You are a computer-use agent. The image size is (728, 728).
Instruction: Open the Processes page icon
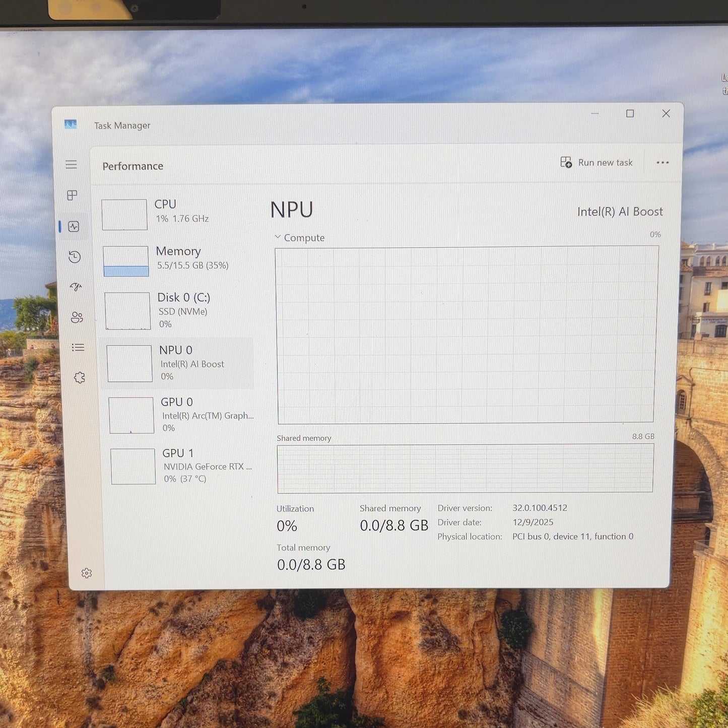[x=73, y=195]
